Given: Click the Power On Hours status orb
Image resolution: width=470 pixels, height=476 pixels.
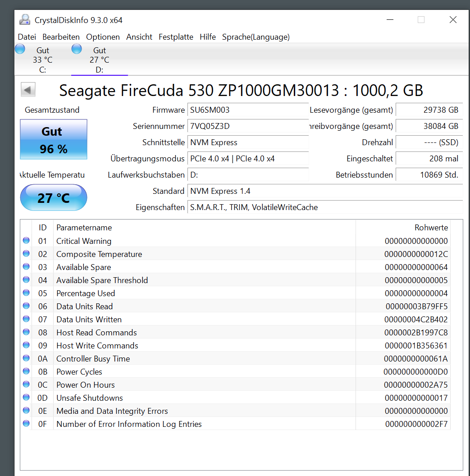Looking at the screenshot, I should [x=27, y=384].
